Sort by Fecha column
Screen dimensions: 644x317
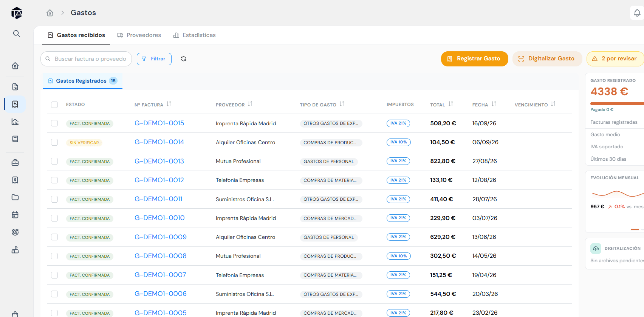tap(494, 104)
